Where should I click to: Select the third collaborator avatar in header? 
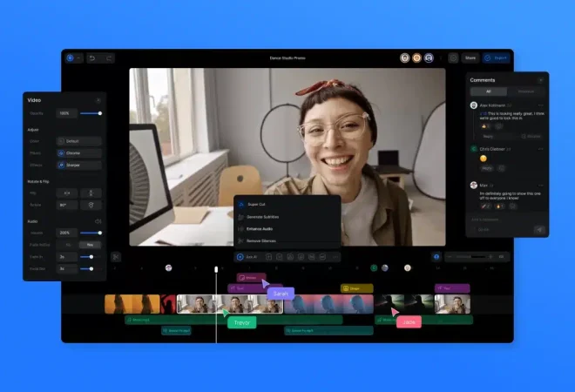point(429,58)
